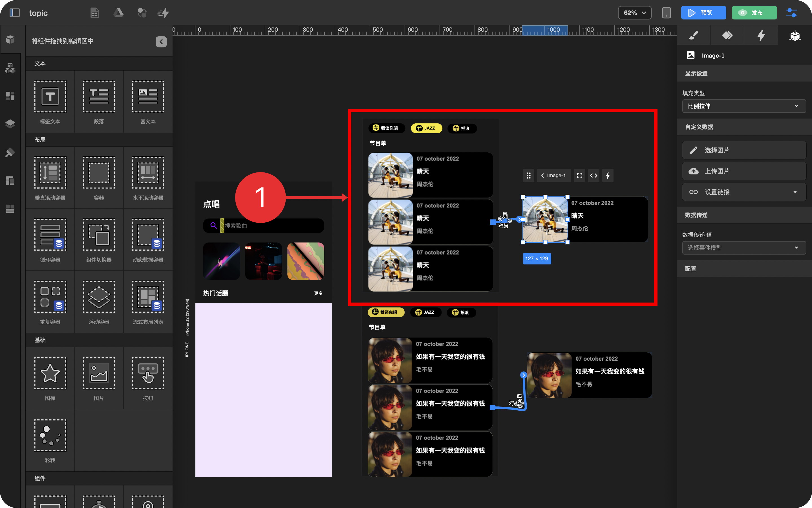812x508 pixels.
Task: Select the 我谈你唱 tag in upper list
Action: click(x=386, y=128)
